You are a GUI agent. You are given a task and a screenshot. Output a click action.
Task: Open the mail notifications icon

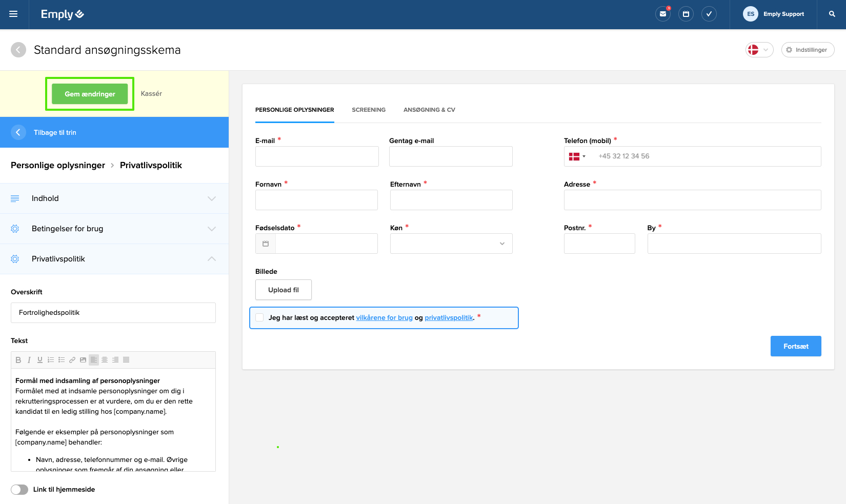point(663,14)
